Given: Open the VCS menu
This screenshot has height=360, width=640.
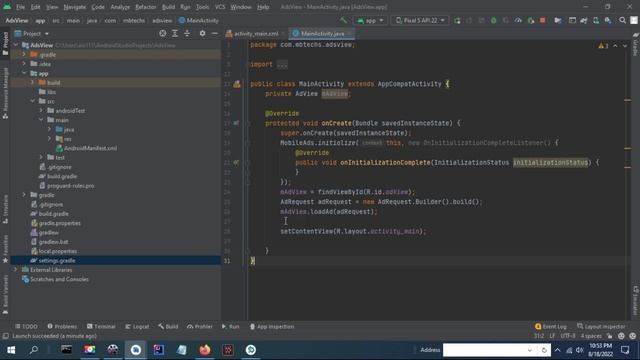Looking at the screenshot, I should (x=220, y=7).
